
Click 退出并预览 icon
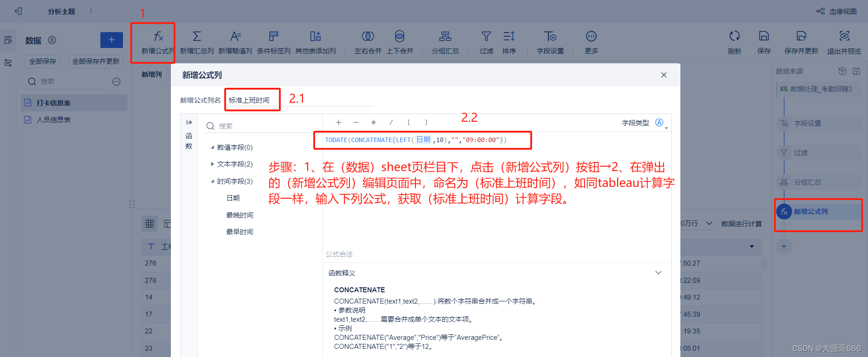(x=844, y=36)
